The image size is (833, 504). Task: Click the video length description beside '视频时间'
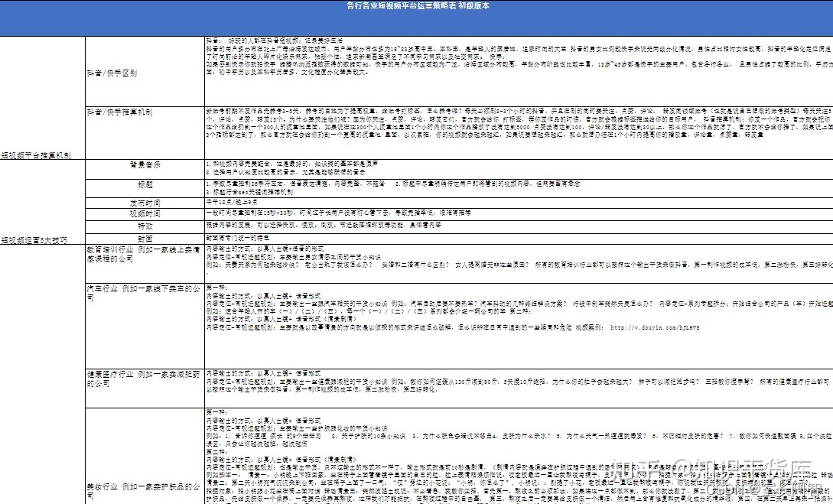coord(306,213)
